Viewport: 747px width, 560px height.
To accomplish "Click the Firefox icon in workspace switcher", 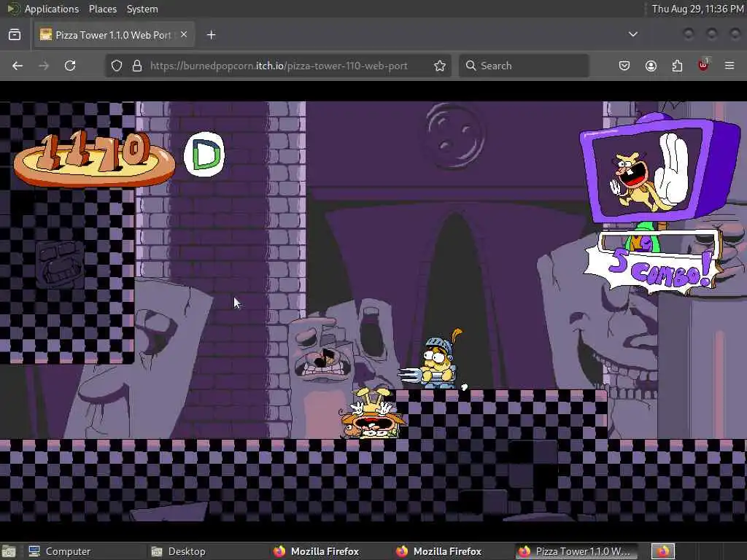I will (663, 551).
